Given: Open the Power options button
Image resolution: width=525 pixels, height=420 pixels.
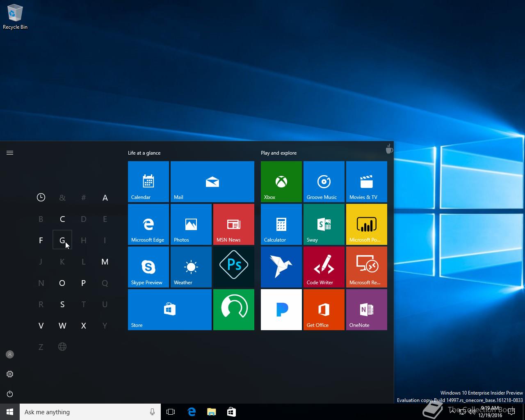Looking at the screenshot, I should point(10,394).
